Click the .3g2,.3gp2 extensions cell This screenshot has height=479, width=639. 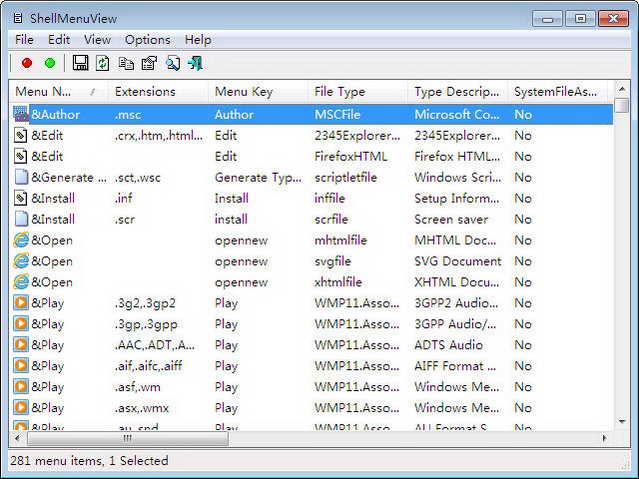coord(145,303)
